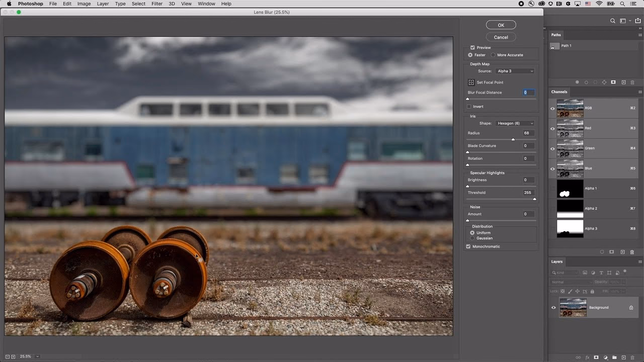Switch to the Paths tab
The image size is (644, 362).
pyautogui.click(x=555, y=34)
